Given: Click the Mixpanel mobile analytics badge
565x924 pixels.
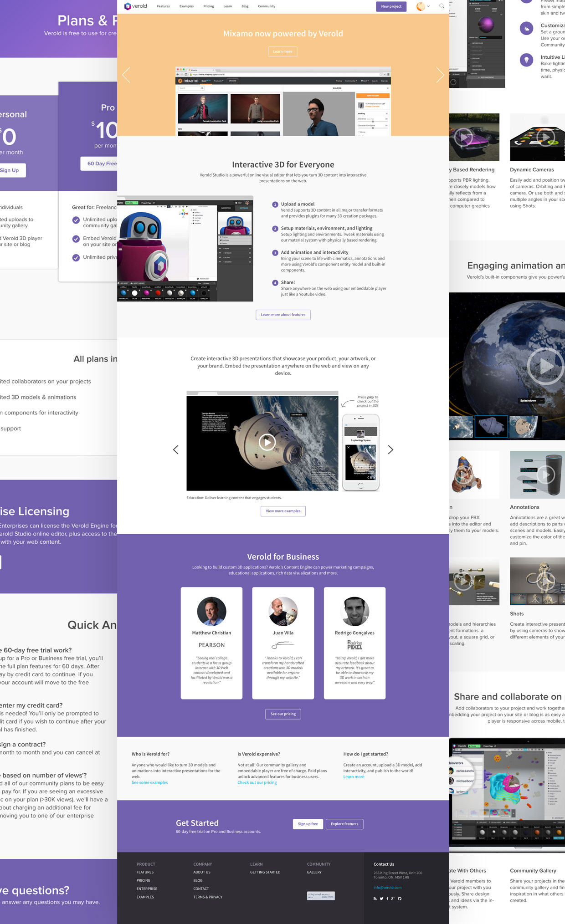Looking at the screenshot, I should 321,895.
